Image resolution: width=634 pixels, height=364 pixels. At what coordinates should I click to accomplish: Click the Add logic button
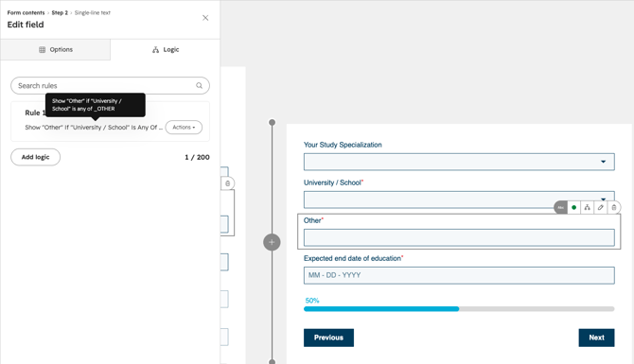(x=36, y=157)
